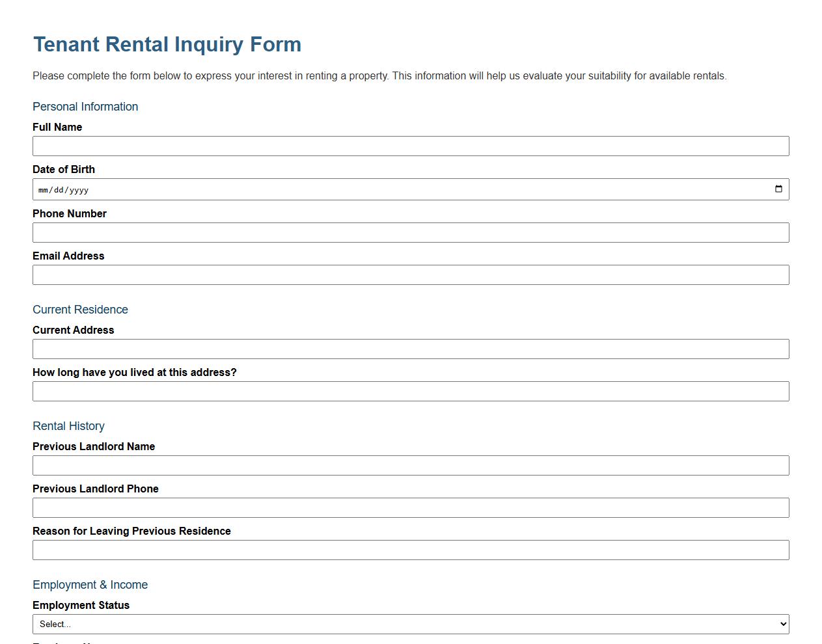Image resolution: width=822 pixels, height=644 pixels.
Task: Click the Full Name input field
Action: [x=411, y=146]
